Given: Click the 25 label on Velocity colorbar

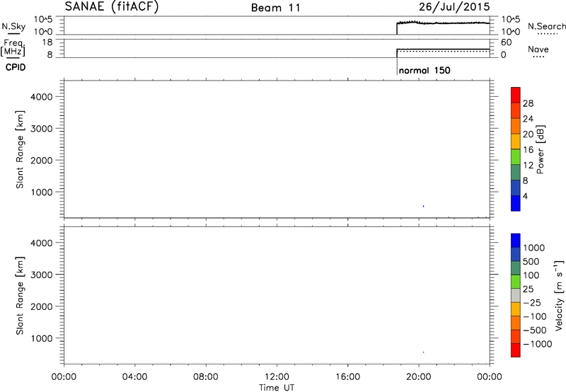Looking at the screenshot, I should coord(529,289).
